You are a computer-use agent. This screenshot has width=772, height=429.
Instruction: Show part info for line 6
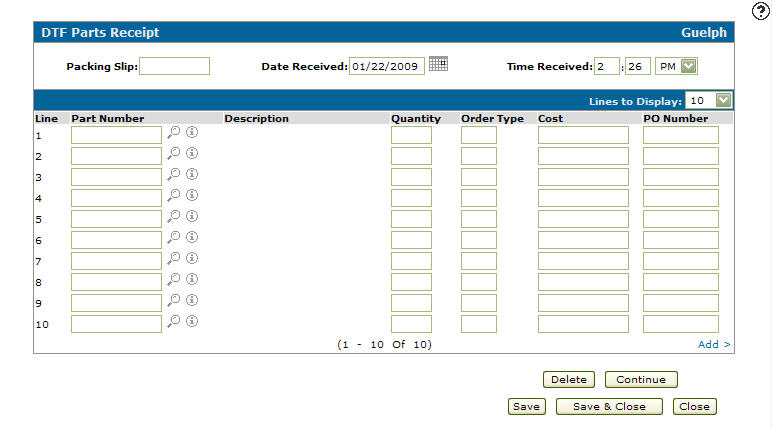192,237
